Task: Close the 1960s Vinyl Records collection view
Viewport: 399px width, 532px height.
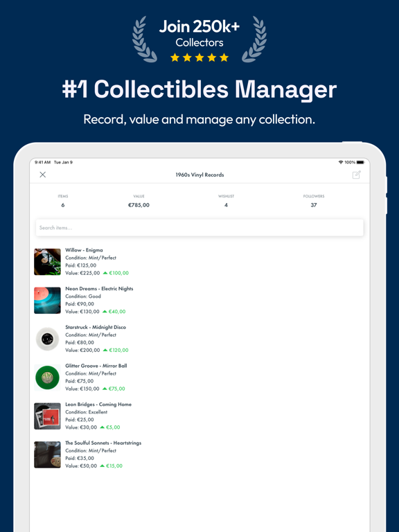Action: pos(43,175)
